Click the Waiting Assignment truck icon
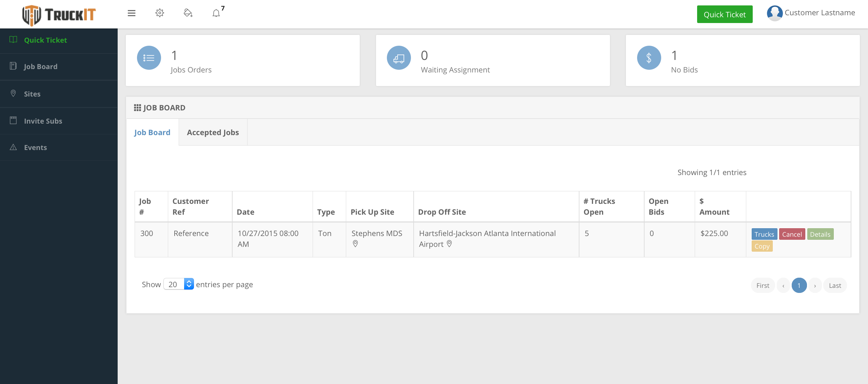Screen dimensions: 868x384 399,58
